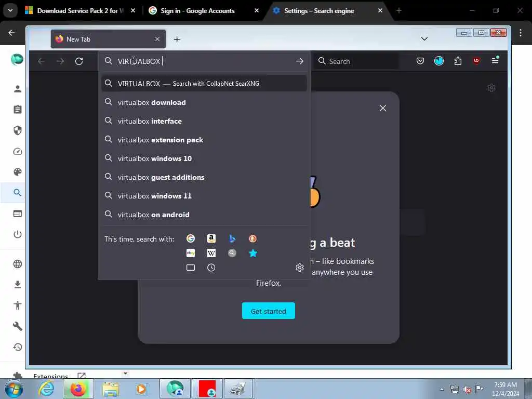The width and height of the screenshot is (532, 399).
Task: Open the Downloads icon in settings sidebar
Action: [x=18, y=285]
